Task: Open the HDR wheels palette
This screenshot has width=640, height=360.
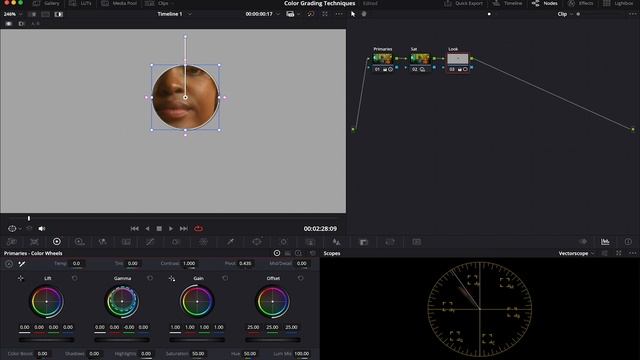Action: (80, 242)
